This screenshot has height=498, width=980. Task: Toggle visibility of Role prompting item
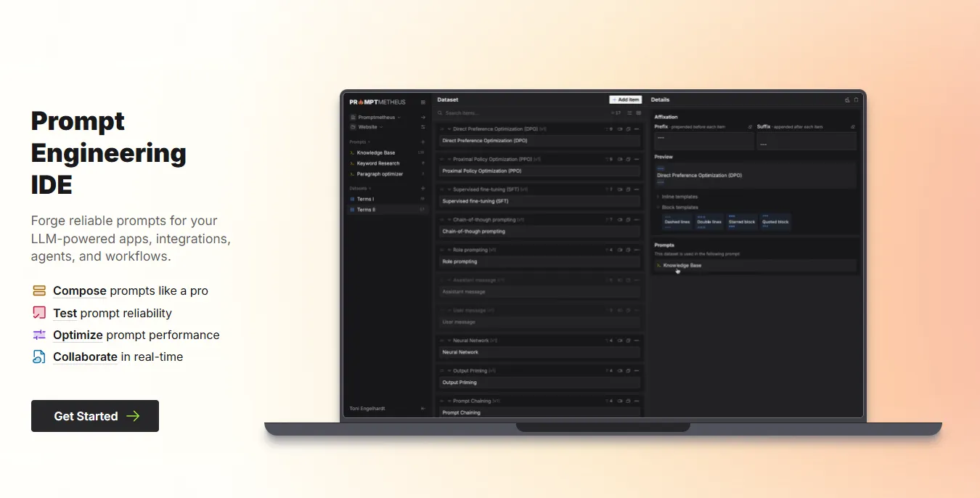tap(620, 250)
